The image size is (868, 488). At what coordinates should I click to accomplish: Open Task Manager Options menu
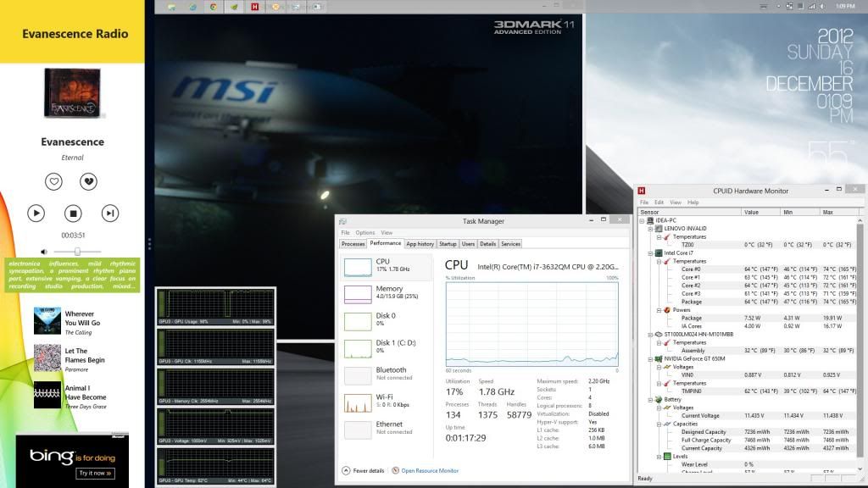point(364,232)
